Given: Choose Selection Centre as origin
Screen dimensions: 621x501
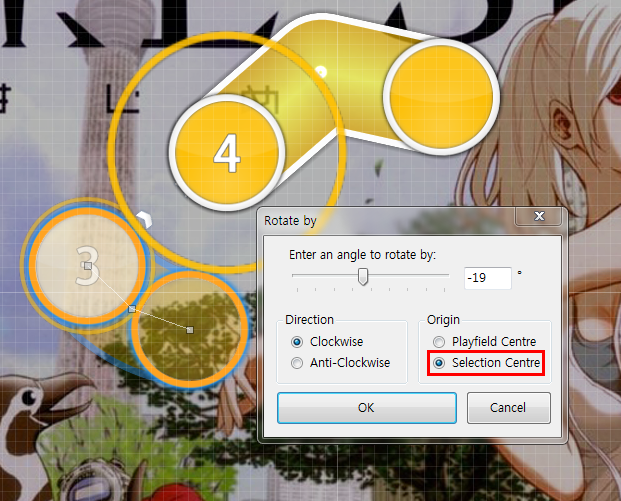Looking at the screenshot, I should [439, 363].
